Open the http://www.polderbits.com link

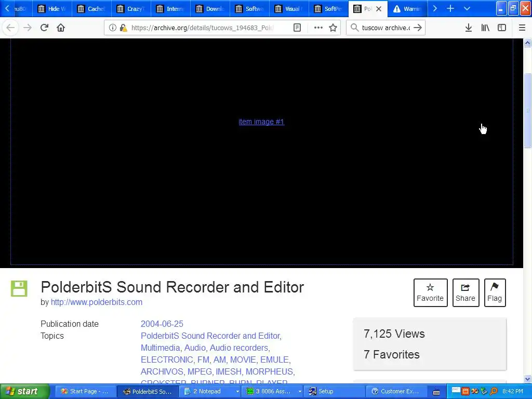coord(96,302)
